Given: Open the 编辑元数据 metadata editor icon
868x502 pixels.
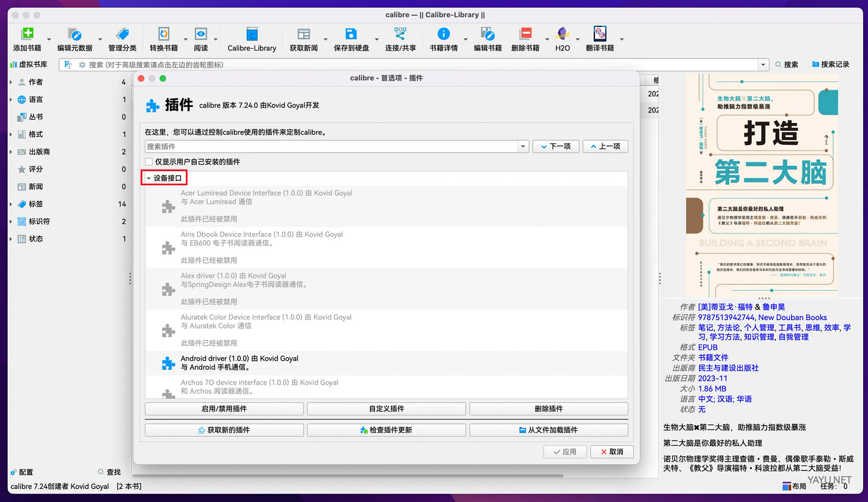Looking at the screenshot, I should [x=75, y=34].
